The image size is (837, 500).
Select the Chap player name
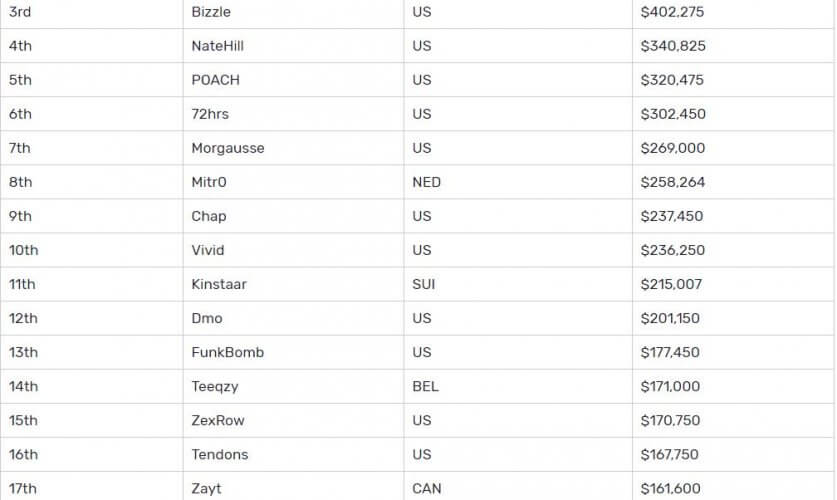pos(209,216)
